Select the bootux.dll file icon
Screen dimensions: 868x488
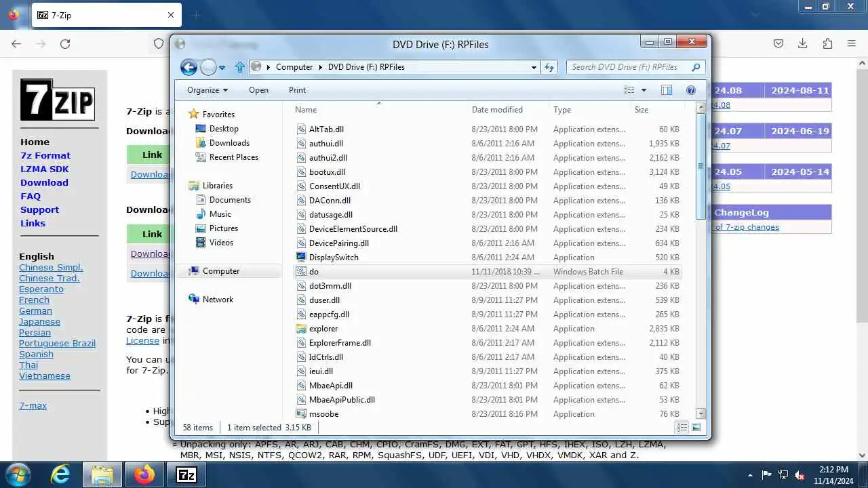(301, 172)
